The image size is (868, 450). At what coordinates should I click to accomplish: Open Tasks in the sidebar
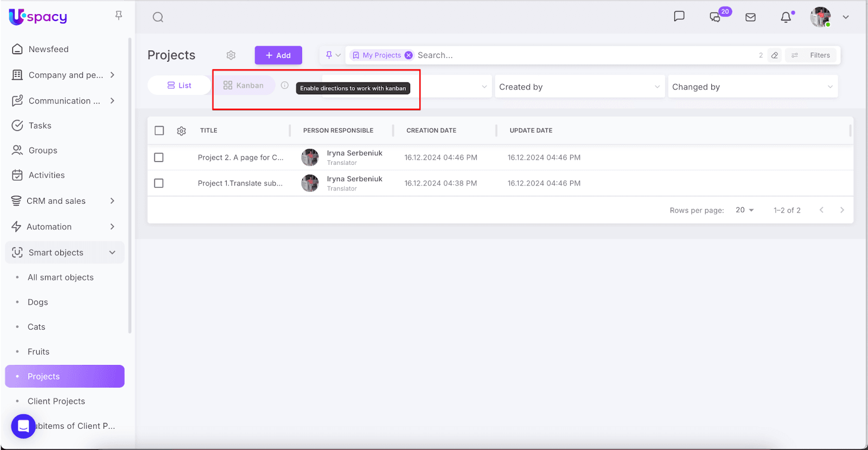pos(40,126)
